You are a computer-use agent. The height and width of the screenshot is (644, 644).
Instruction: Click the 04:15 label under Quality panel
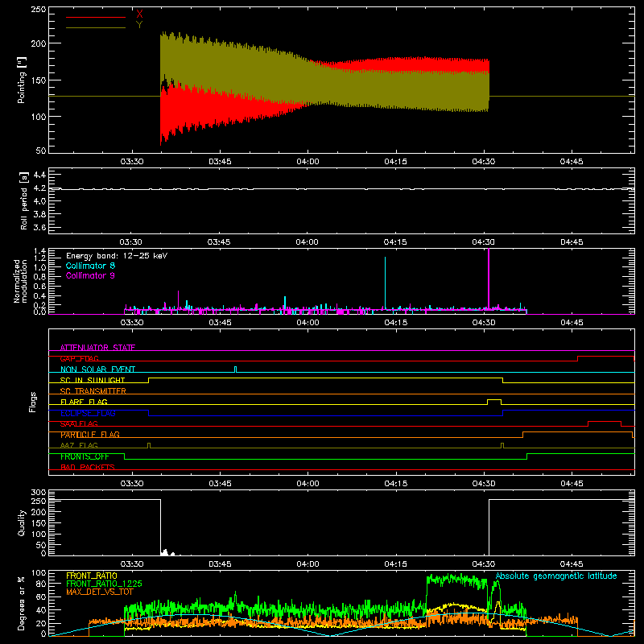395,564
